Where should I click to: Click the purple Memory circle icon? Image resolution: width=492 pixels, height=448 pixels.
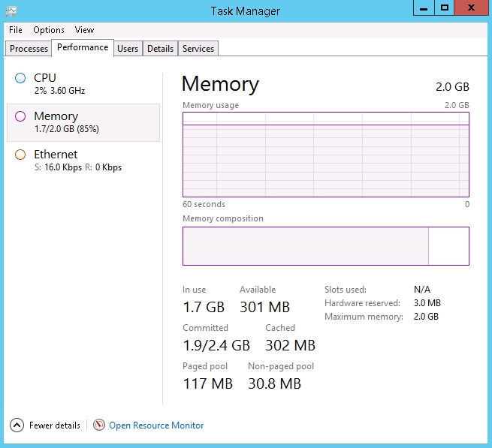pos(20,116)
